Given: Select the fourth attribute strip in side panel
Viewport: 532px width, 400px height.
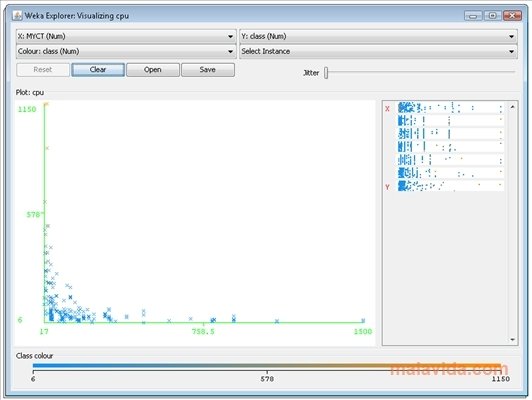Looking at the screenshot, I should (x=451, y=147).
